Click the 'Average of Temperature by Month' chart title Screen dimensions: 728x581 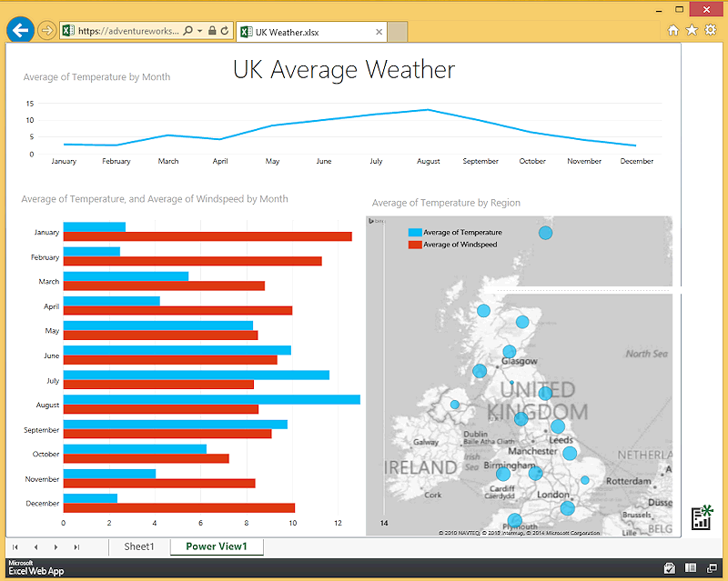(96, 77)
